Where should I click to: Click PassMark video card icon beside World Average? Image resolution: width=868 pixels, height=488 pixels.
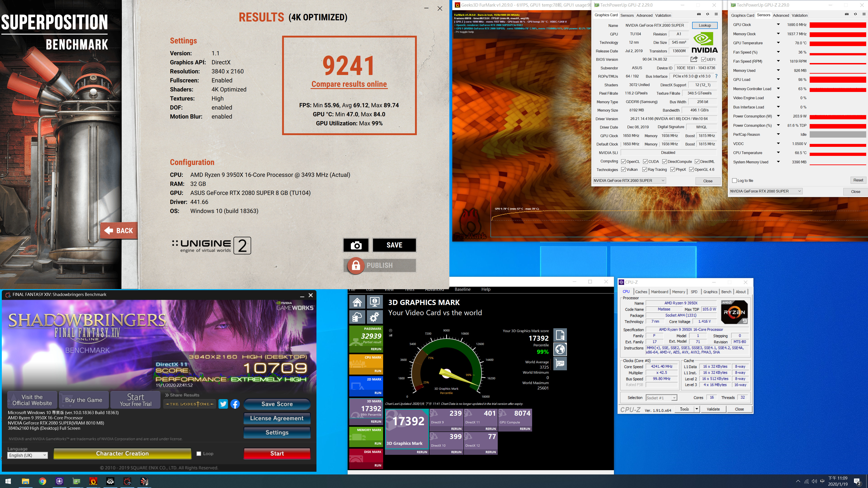click(x=560, y=364)
